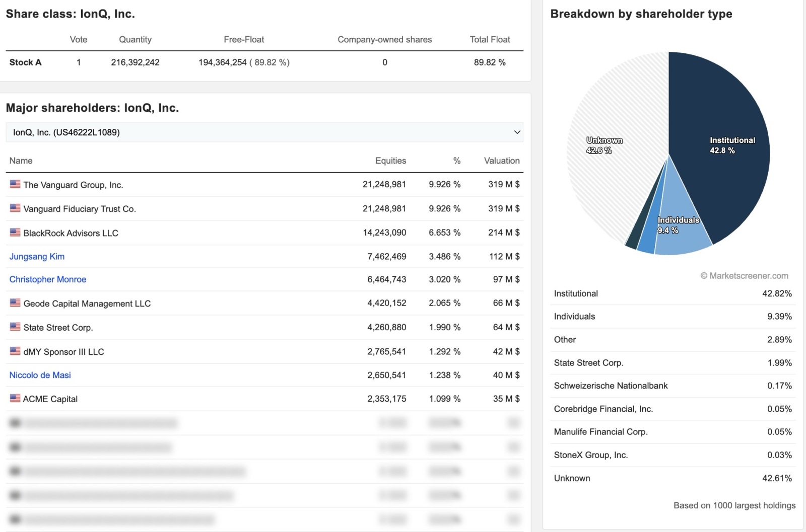Click the flag icon beside State Street Corp. shareholder
This screenshot has height=532, width=806.
15,327
